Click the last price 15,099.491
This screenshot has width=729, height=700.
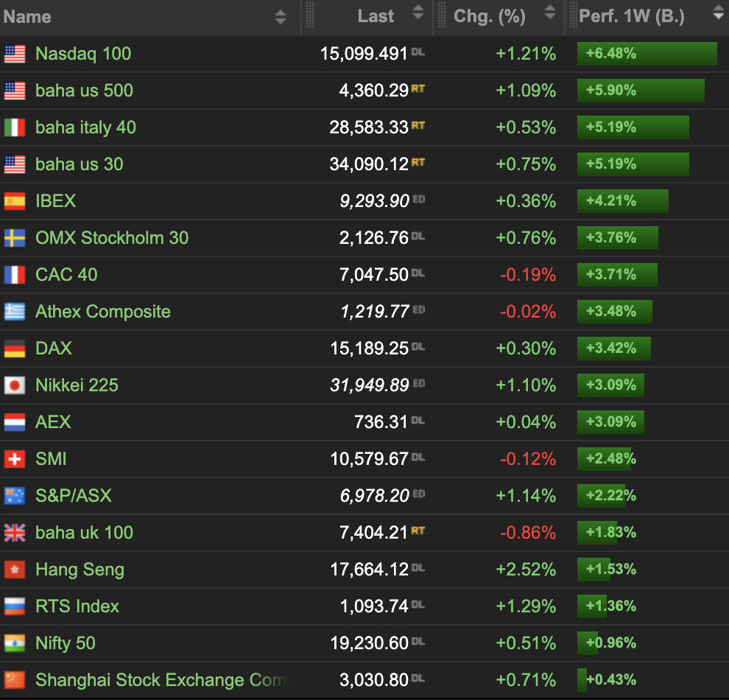click(364, 54)
